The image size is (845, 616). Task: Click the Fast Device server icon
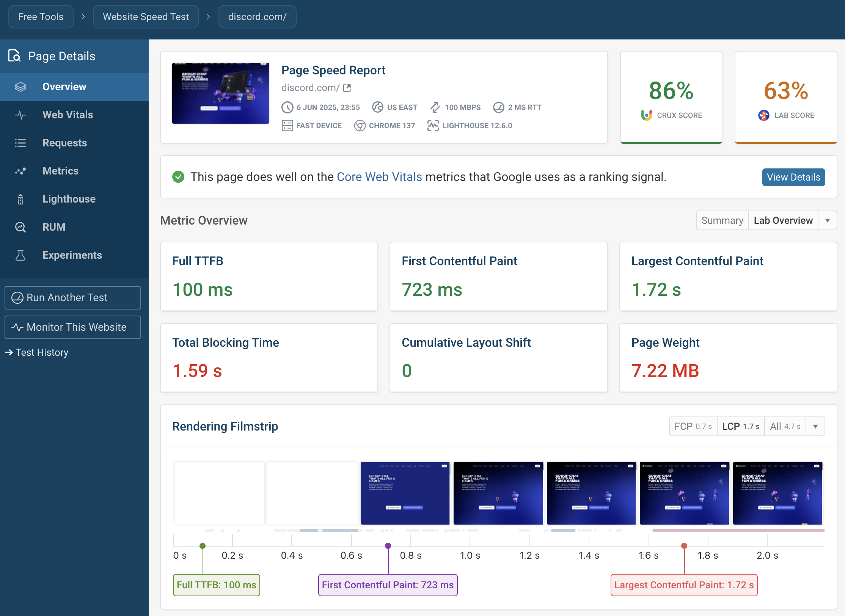pyautogui.click(x=287, y=126)
